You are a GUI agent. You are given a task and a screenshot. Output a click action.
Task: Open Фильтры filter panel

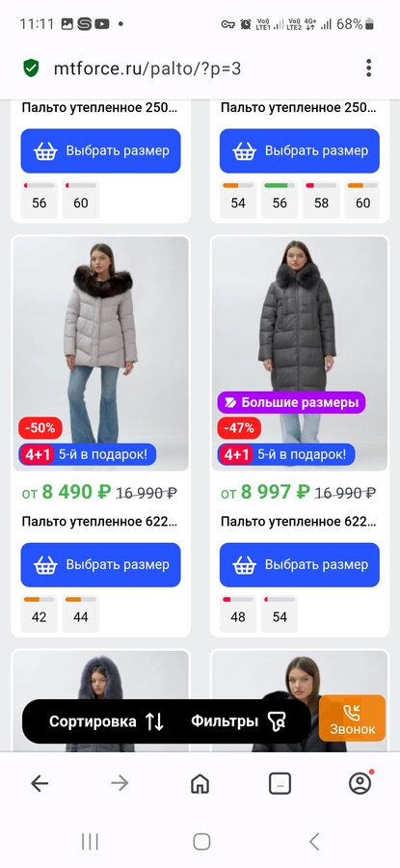(238, 721)
